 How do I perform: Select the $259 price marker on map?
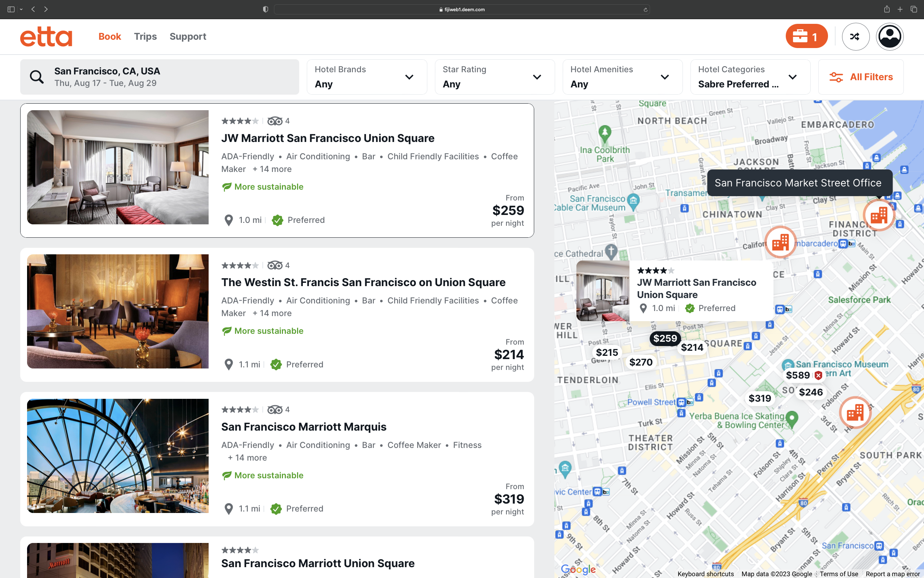tap(665, 338)
